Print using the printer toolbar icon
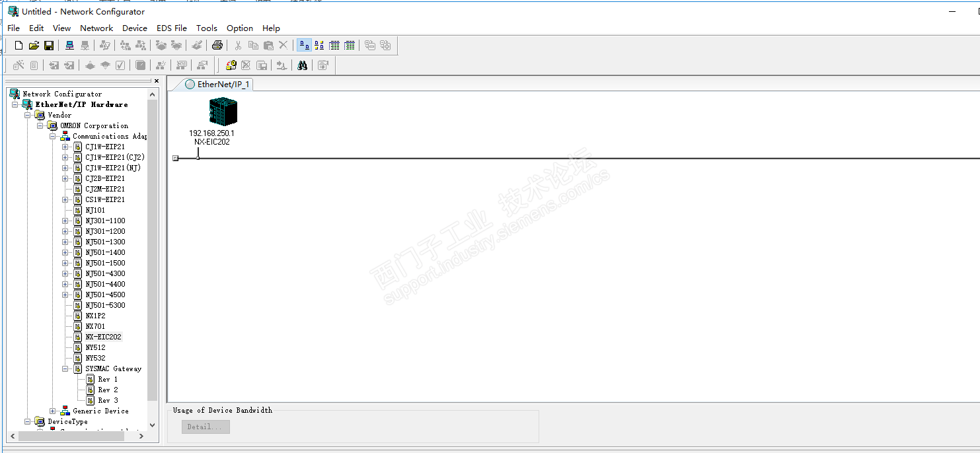The width and height of the screenshot is (980, 453). [217, 46]
